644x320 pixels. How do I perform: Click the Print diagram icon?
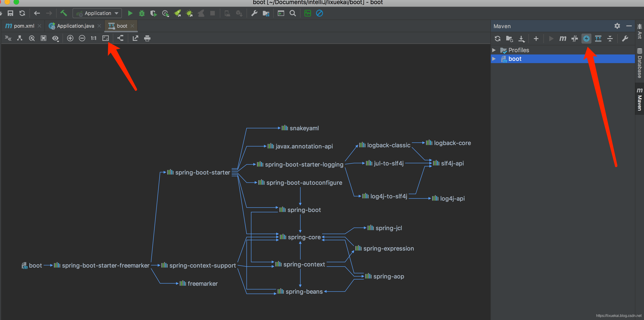[x=147, y=38]
